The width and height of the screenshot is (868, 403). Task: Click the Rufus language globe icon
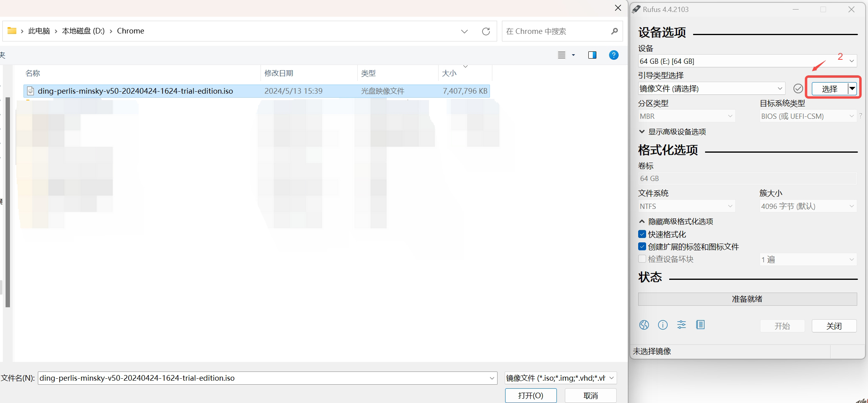[x=644, y=325]
